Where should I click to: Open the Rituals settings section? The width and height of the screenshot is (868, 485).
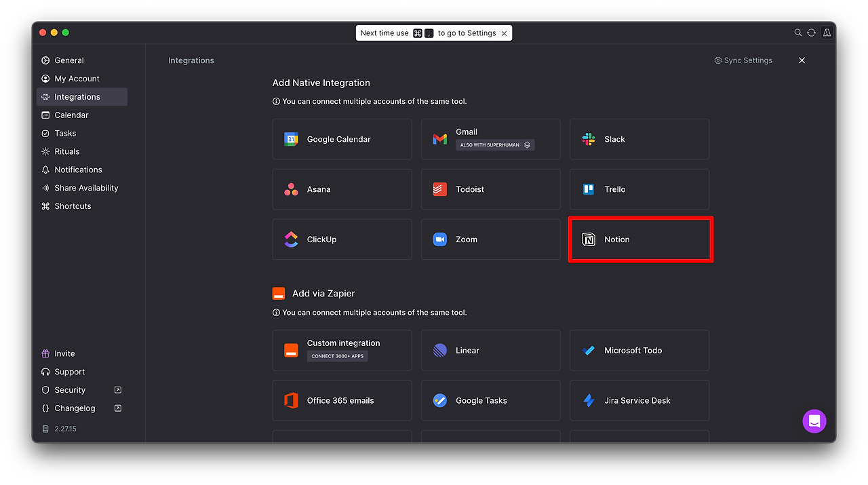pyautogui.click(x=81, y=152)
